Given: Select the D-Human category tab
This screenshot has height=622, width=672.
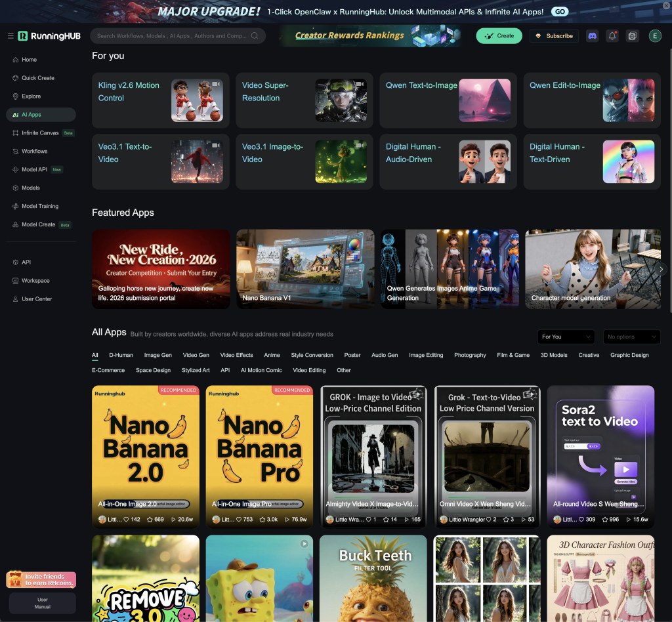Looking at the screenshot, I should pos(121,355).
